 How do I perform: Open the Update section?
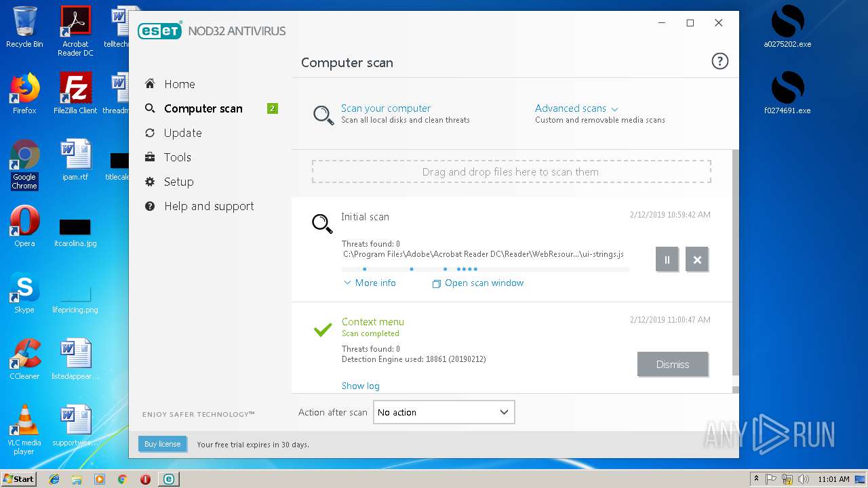click(x=182, y=133)
